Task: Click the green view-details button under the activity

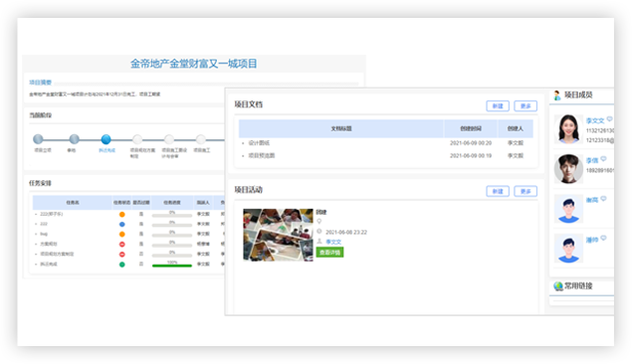Action: (329, 253)
